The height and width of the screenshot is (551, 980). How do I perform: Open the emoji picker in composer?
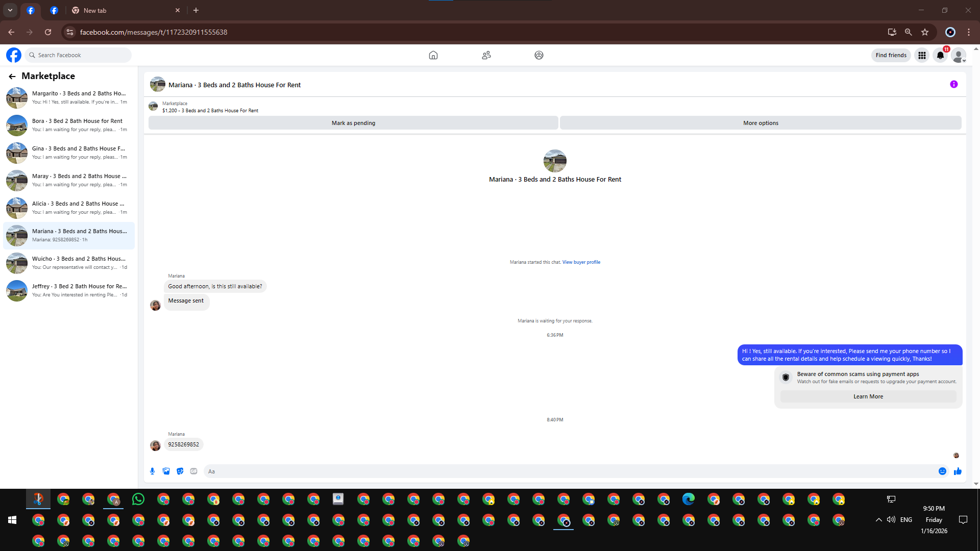click(x=942, y=471)
